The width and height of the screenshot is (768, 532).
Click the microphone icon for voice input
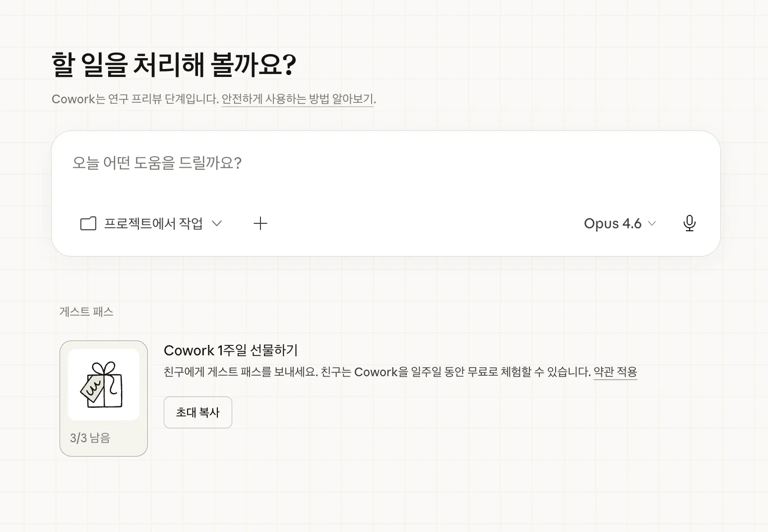(690, 223)
